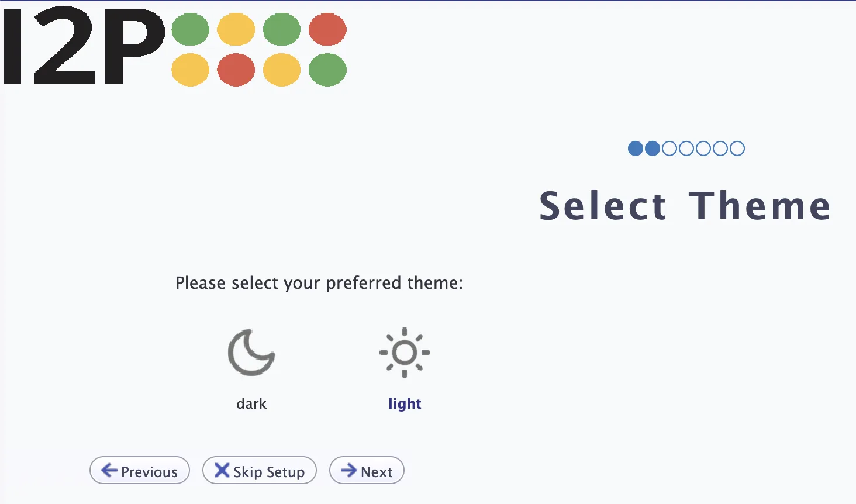Click the blue X icon on Skip Setup

(222, 470)
